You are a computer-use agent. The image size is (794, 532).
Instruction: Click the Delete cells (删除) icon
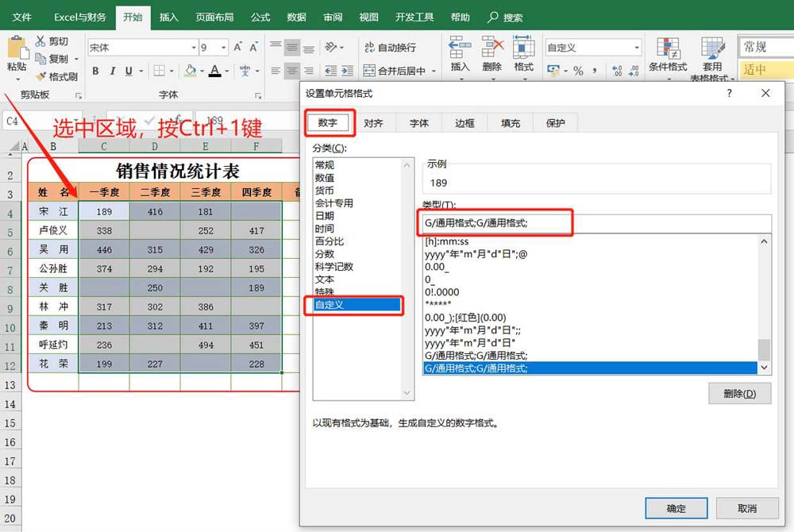click(492, 47)
